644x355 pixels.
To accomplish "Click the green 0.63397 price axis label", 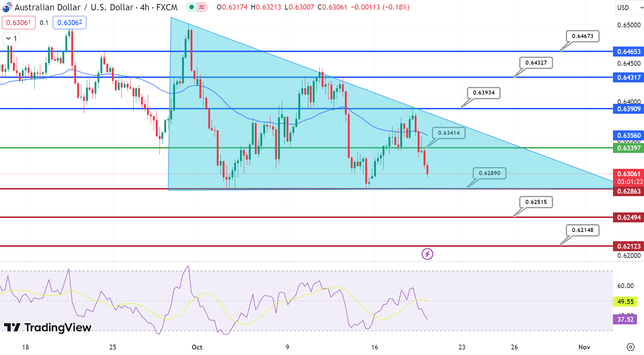I will tap(628, 148).
